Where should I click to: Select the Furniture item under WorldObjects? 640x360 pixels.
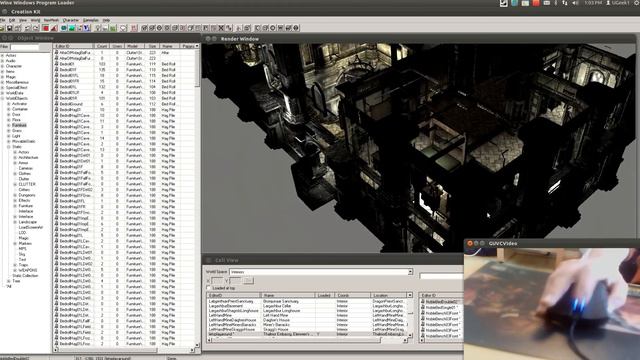[19, 125]
